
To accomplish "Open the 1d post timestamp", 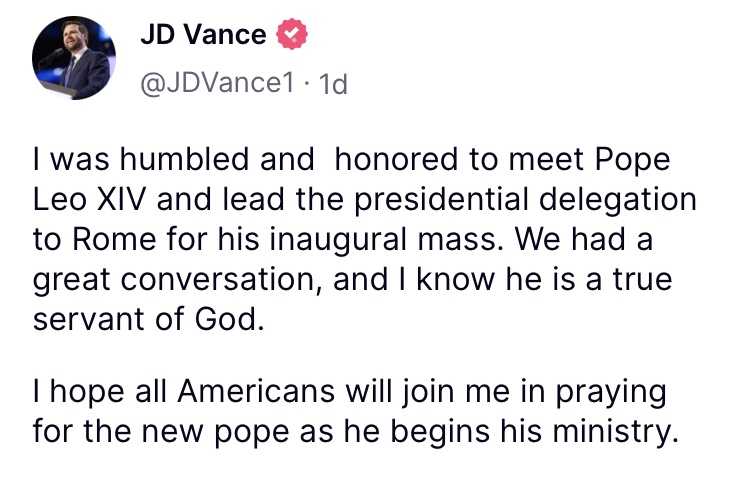I will [x=332, y=84].
